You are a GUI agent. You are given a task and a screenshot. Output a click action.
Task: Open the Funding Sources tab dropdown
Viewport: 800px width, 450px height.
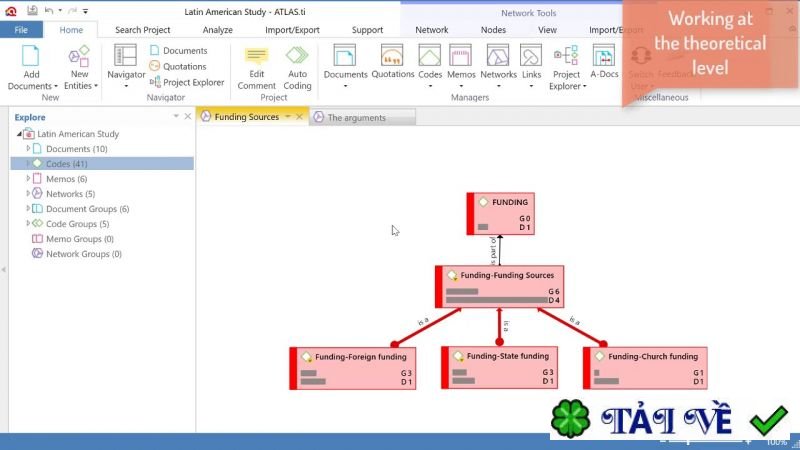(x=288, y=116)
